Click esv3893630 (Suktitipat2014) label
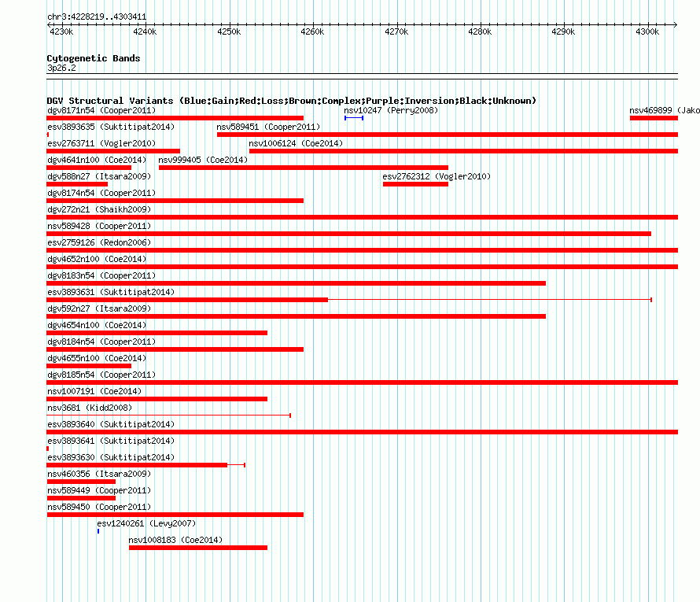The image size is (700, 602). coord(111,457)
